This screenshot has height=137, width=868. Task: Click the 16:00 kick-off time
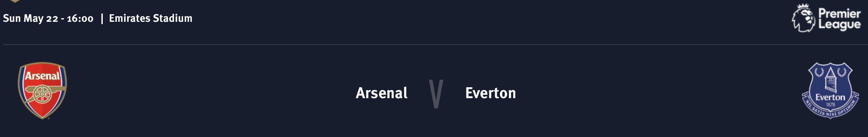click(x=80, y=19)
